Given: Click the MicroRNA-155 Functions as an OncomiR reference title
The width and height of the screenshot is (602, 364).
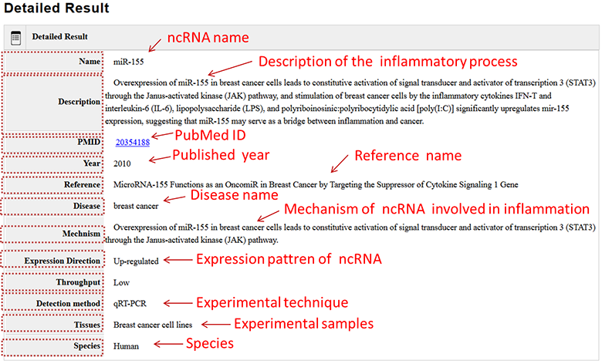Looking at the screenshot, I should coord(316,184).
